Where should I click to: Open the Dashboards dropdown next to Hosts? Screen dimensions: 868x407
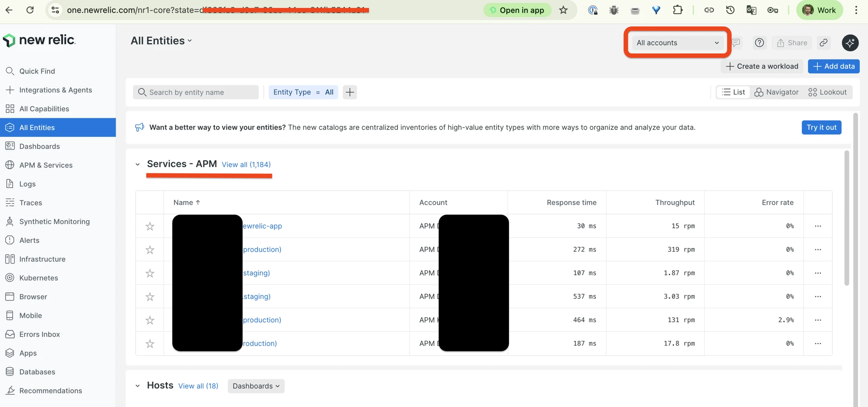coord(256,386)
